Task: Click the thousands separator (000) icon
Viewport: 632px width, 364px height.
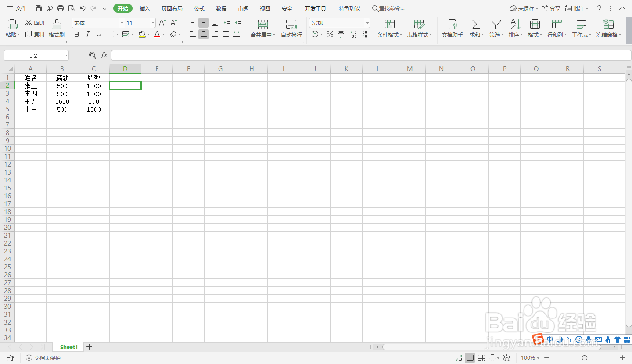Action: coord(341,34)
